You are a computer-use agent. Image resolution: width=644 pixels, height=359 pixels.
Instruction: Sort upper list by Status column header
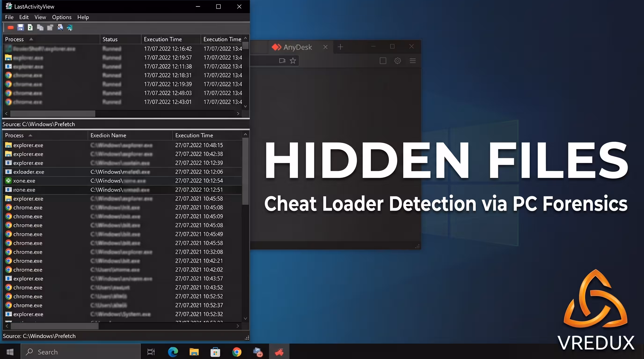[121, 39]
